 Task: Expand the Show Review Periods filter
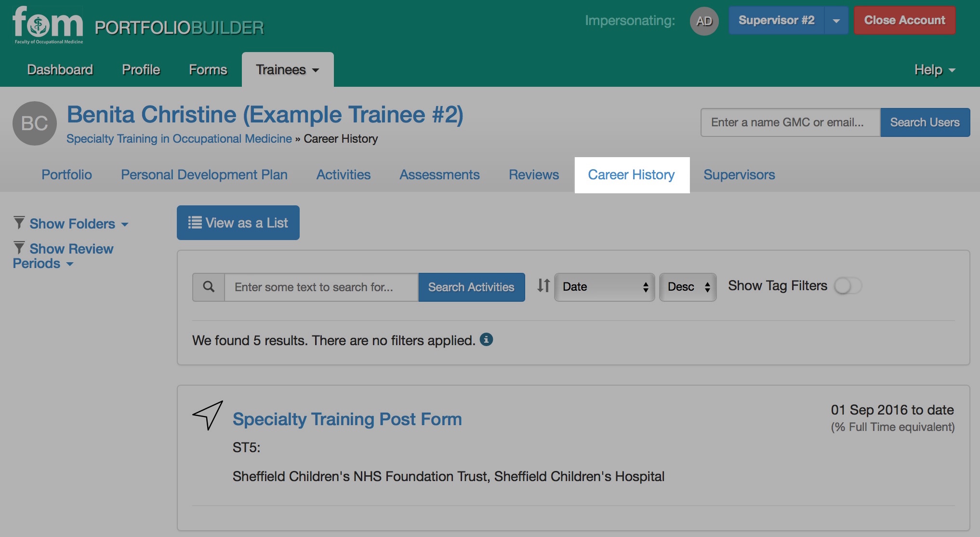63,256
